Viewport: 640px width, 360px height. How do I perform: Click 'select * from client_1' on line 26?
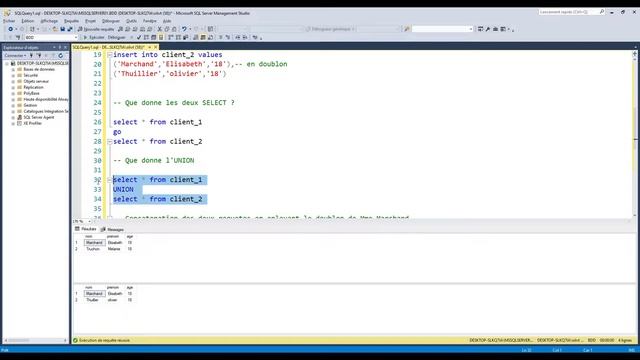[158, 122]
